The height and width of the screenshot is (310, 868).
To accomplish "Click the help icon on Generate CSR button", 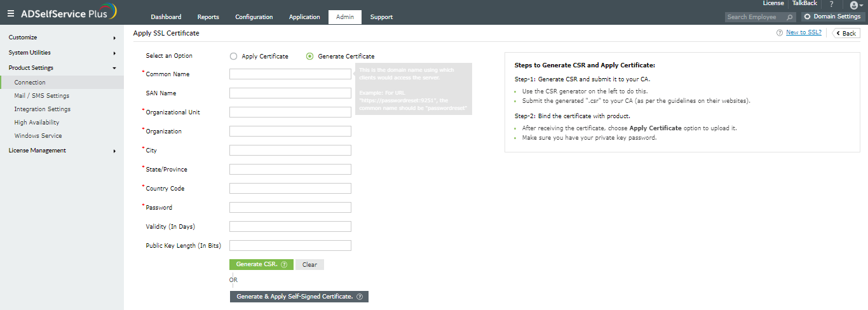I will [x=284, y=265].
